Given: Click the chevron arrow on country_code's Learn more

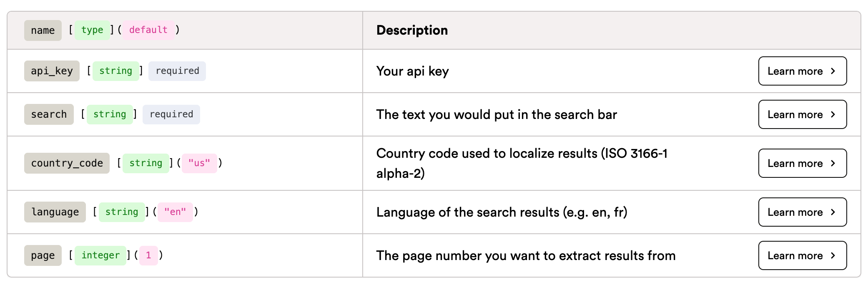Looking at the screenshot, I should [833, 163].
